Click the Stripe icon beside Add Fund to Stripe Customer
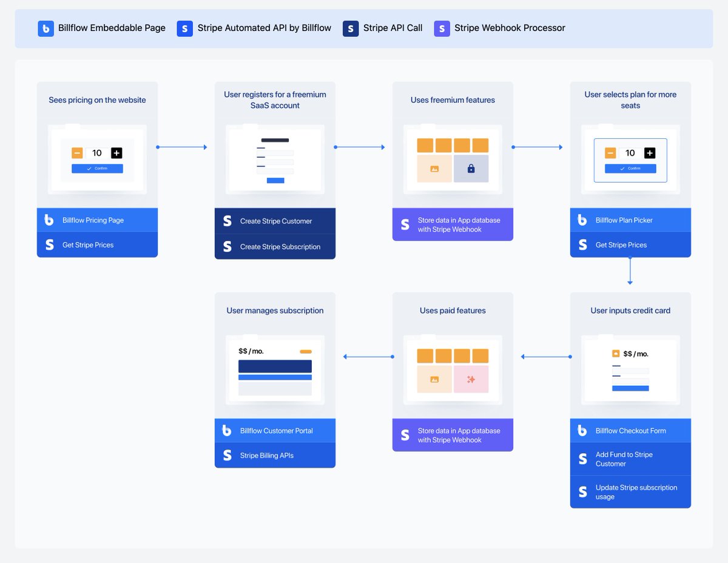The image size is (728, 563). tap(583, 459)
